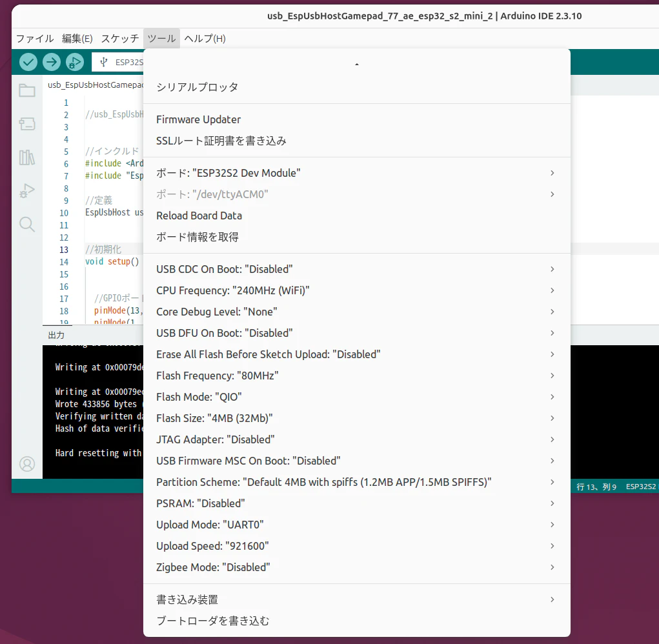The width and height of the screenshot is (659, 644).
Task: Open the スケッチ menu
Action: point(120,39)
